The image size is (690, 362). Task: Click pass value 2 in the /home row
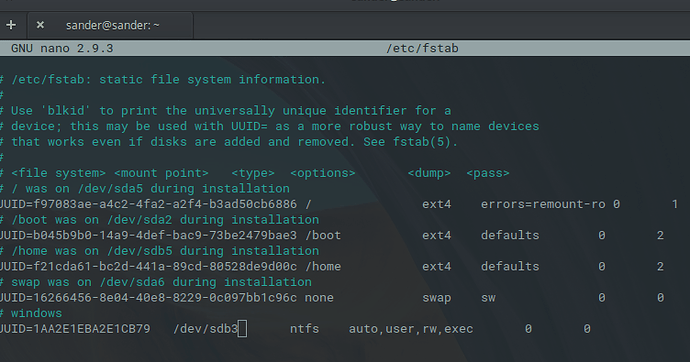660,267
